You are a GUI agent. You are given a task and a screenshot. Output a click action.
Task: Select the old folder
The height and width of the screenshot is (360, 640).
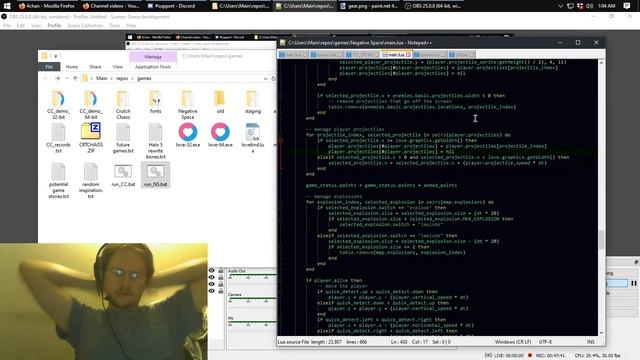coord(220,102)
